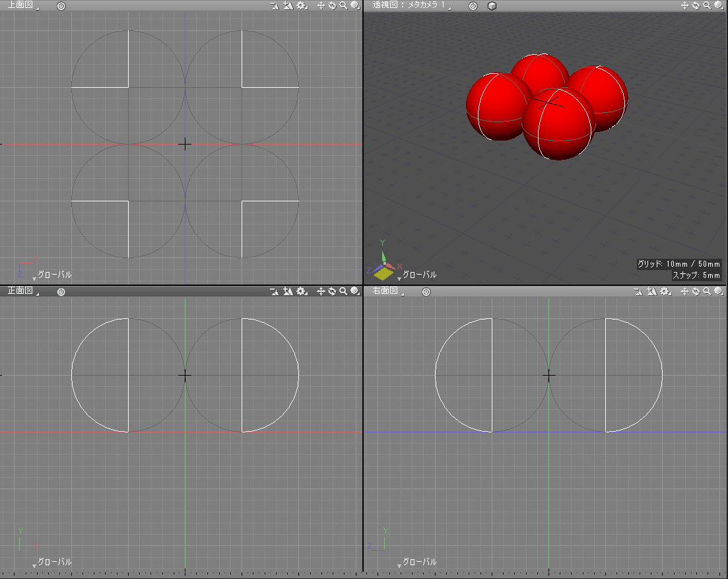Image resolution: width=728 pixels, height=579 pixels.
Task: Select the rotate tool in perspective view toolbar
Action: point(696,5)
